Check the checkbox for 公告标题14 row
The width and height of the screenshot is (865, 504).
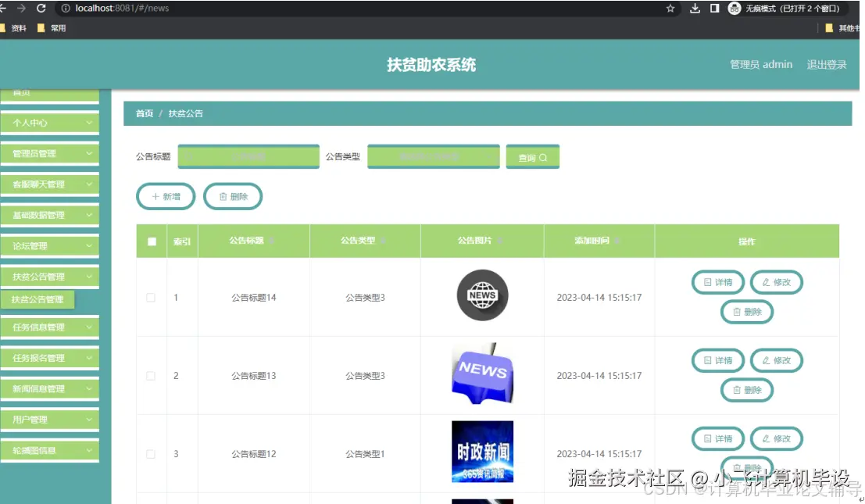click(x=151, y=296)
